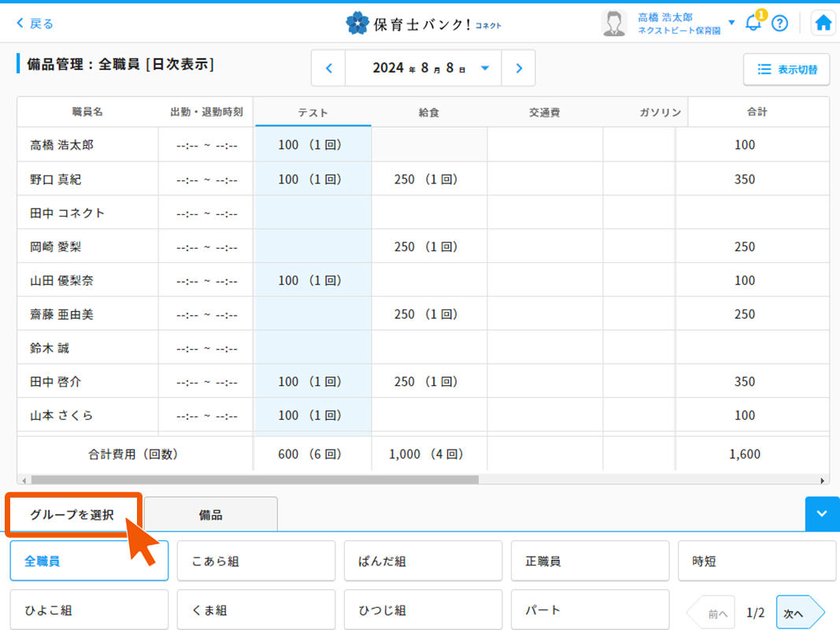Viewport: 840px width, 630px height.
Task: Click the home icon in header
Action: (823, 23)
